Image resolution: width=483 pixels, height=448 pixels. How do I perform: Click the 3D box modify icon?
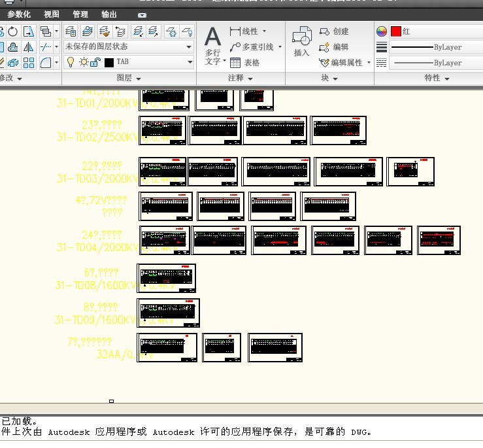[x=12, y=63]
